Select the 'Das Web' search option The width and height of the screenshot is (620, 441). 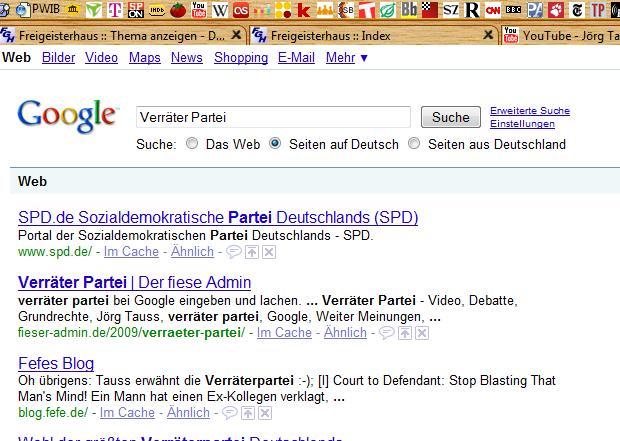pos(192,143)
